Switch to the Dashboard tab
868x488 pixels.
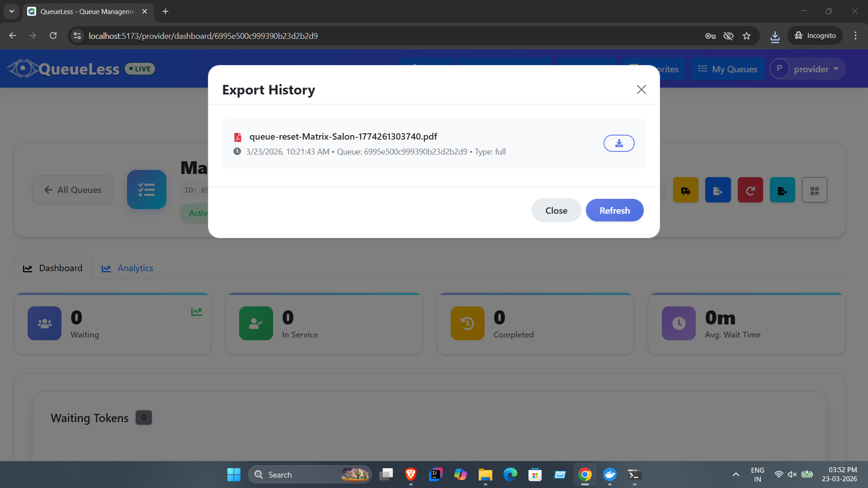coord(53,268)
